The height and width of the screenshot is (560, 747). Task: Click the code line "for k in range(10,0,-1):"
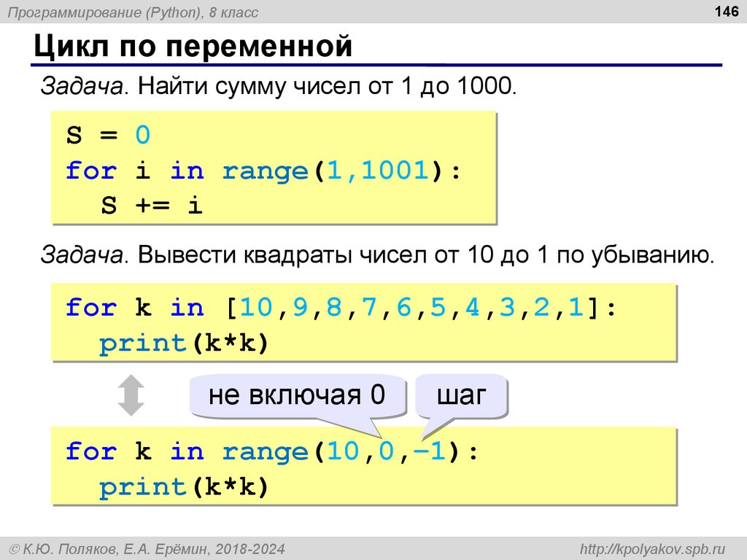coord(271,451)
